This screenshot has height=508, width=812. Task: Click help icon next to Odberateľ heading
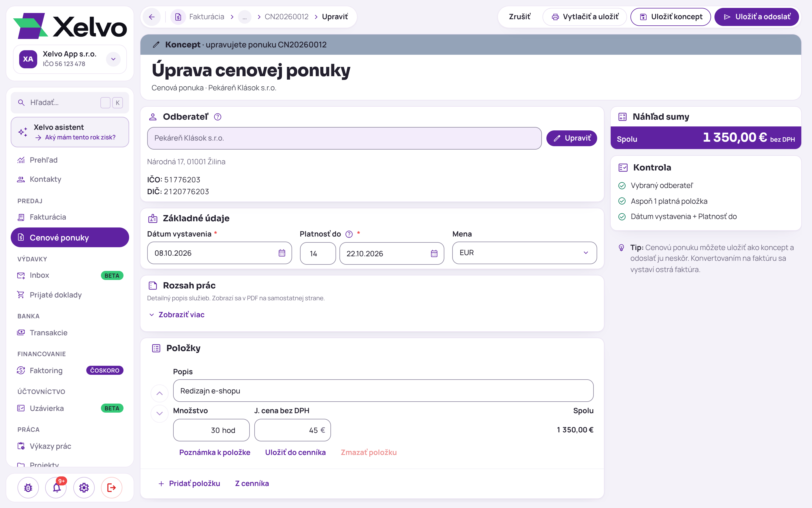[218, 117]
